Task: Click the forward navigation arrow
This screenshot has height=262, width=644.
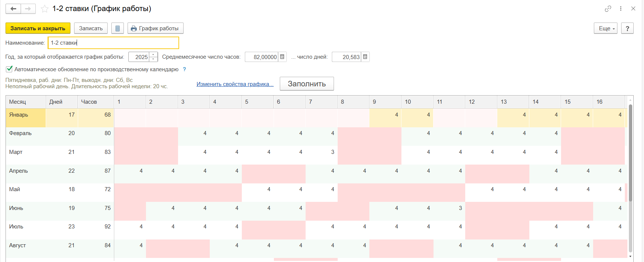Action: [28, 9]
